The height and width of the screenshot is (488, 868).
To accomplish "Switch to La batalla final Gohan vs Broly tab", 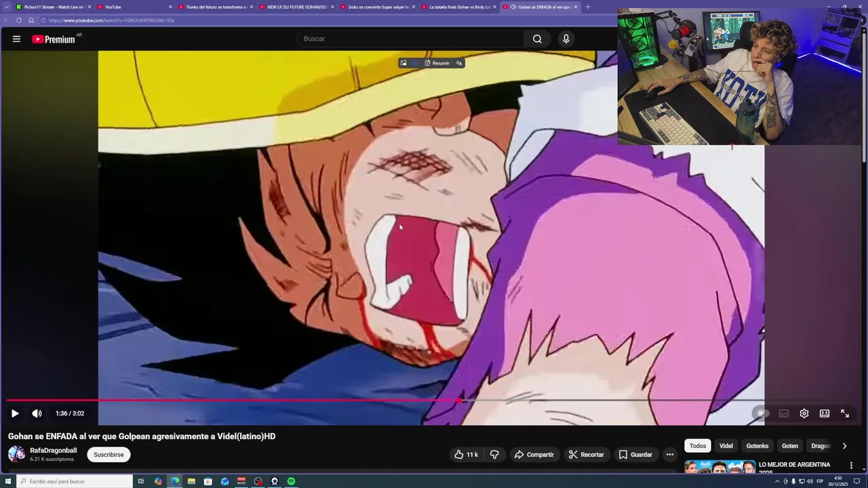I will point(459,7).
